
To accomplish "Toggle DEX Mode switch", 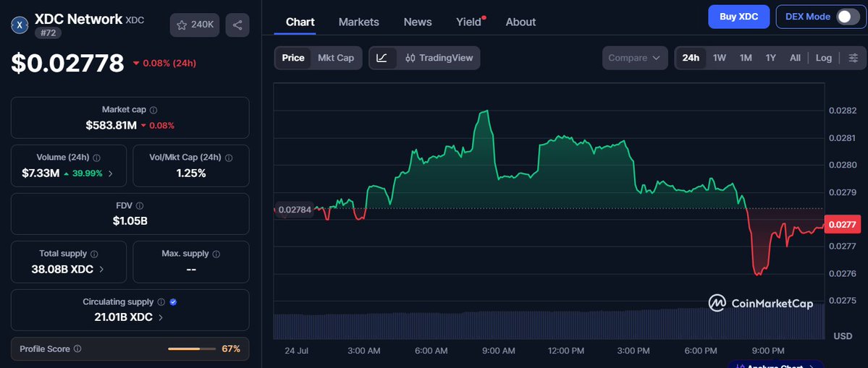I will [x=848, y=17].
